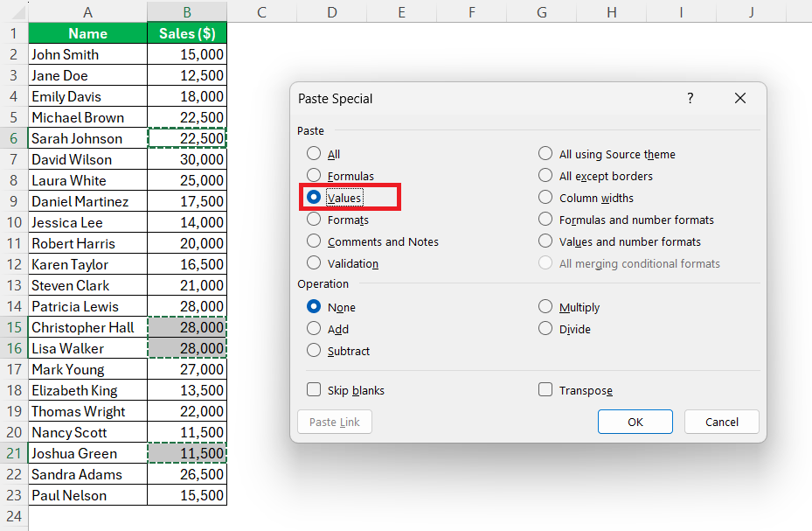
Task: Click Mark Young's 27,000 cell
Action: click(x=187, y=369)
